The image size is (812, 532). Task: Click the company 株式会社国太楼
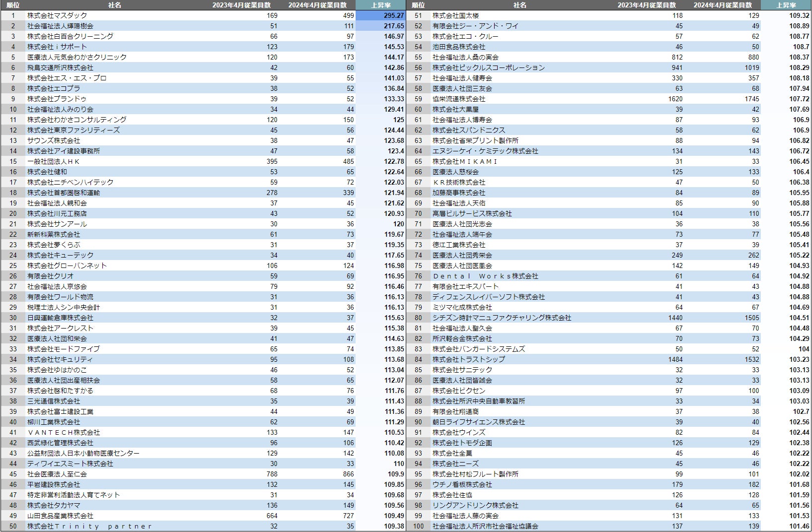pyautogui.click(x=455, y=15)
